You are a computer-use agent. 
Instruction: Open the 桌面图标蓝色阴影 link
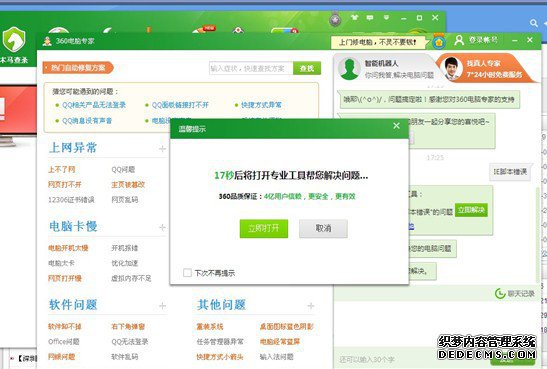(x=287, y=326)
